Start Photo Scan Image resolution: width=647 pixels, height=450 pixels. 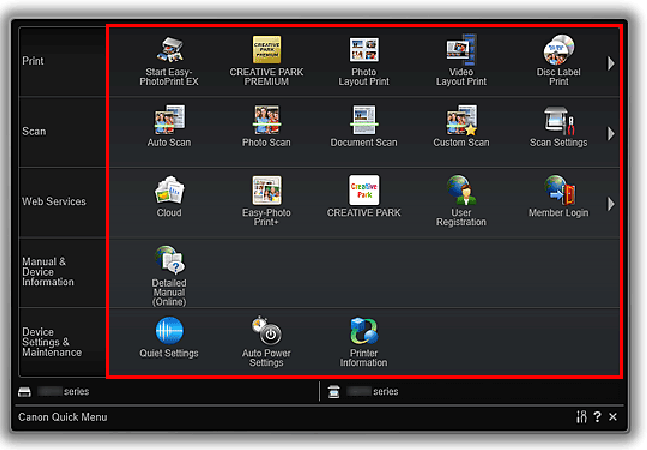(x=267, y=126)
